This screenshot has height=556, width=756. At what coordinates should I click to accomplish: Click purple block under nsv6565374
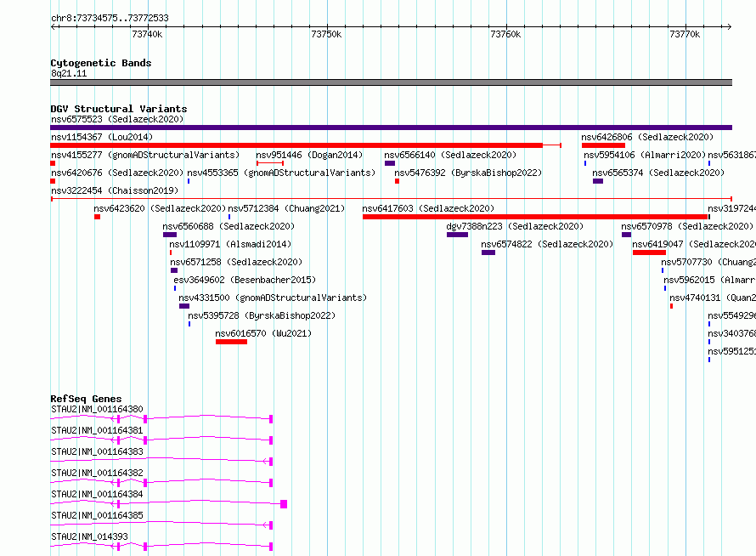598,181
